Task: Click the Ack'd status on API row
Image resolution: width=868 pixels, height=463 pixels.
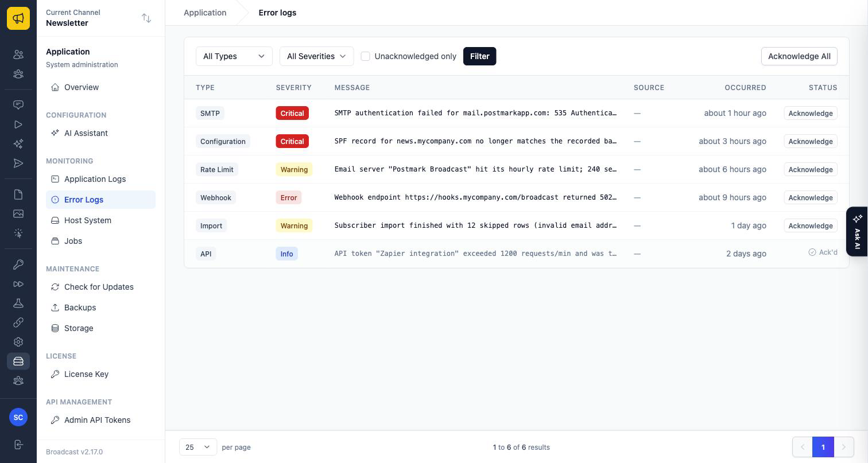Action: pyautogui.click(x=823, y=252)
